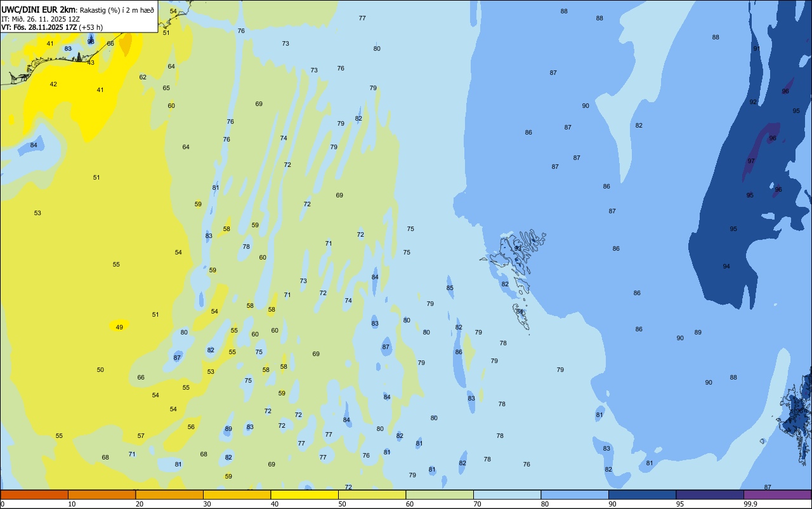Click the '0' legend tick label
This screenshot has height=509, width=812.
tap(3, 504)
